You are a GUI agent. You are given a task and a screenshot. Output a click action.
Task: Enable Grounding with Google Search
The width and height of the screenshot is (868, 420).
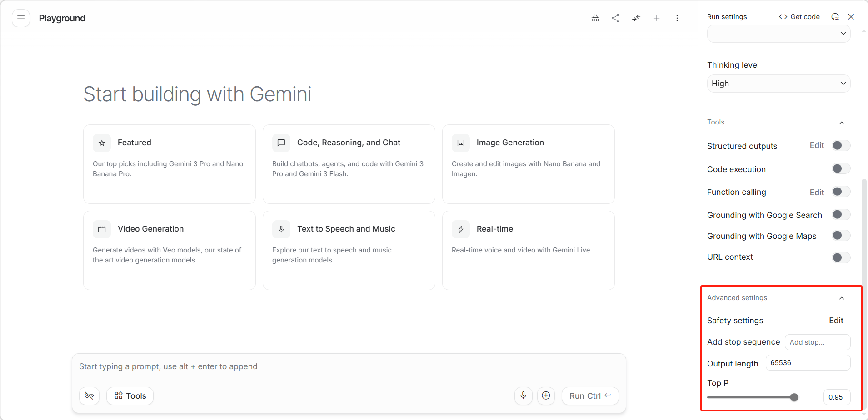841,215
